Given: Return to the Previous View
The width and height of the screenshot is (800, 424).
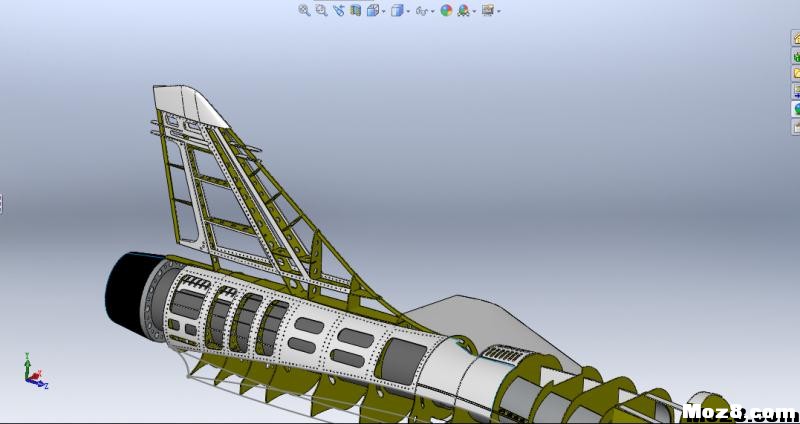Looking at the screenshot, I should [x=339, y=10].
